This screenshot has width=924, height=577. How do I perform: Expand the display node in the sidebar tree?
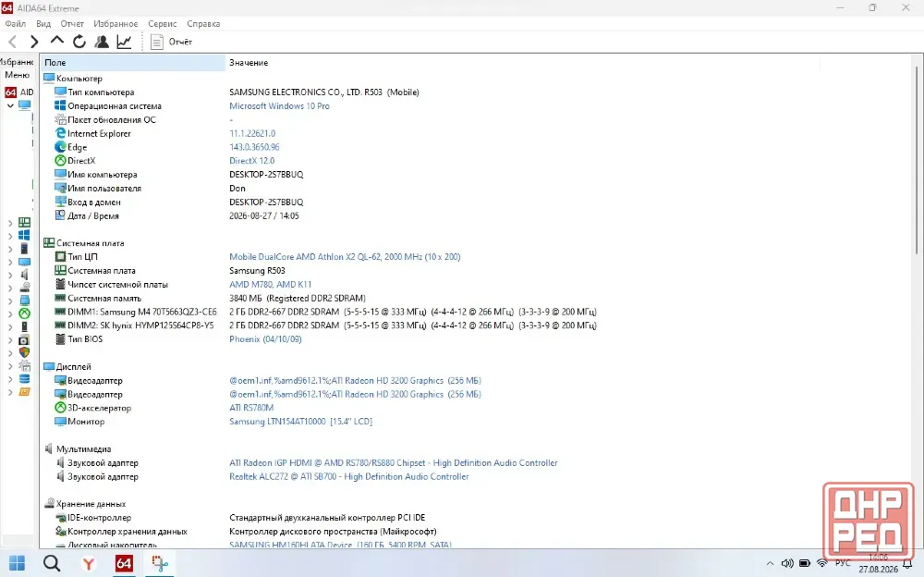point(10,262)
